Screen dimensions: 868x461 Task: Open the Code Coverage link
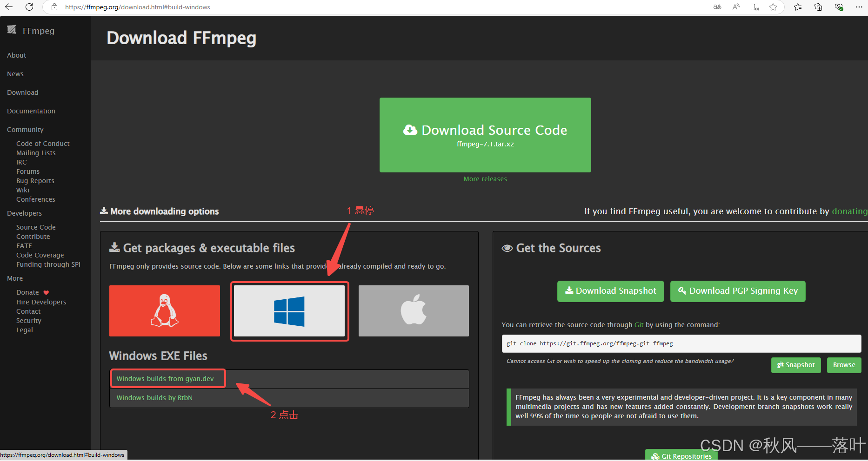(40, 255)
